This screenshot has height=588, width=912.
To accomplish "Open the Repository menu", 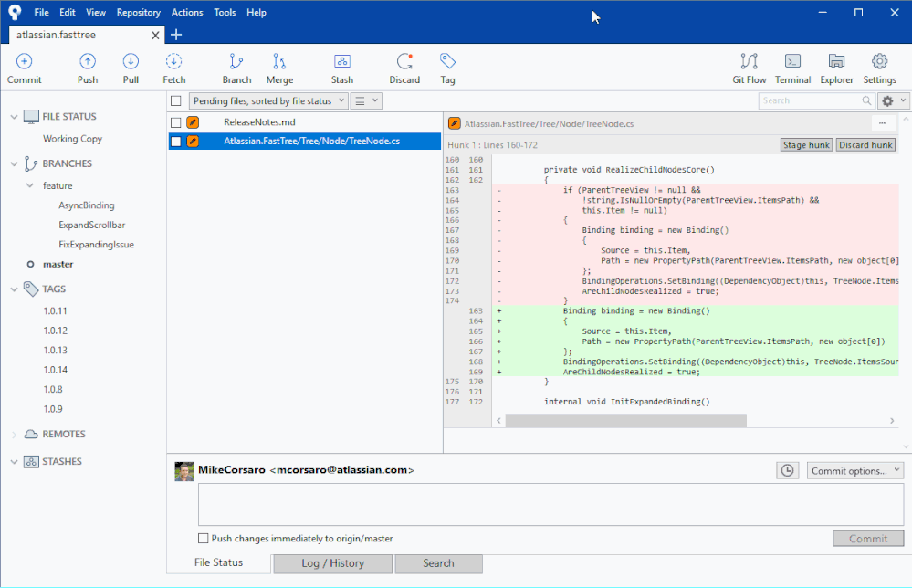I will (x=139, y=12).
